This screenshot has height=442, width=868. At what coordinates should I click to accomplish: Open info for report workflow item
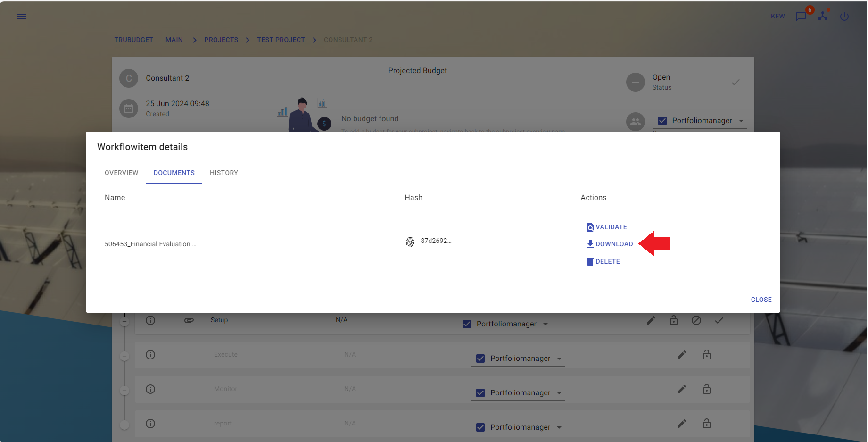150,424
